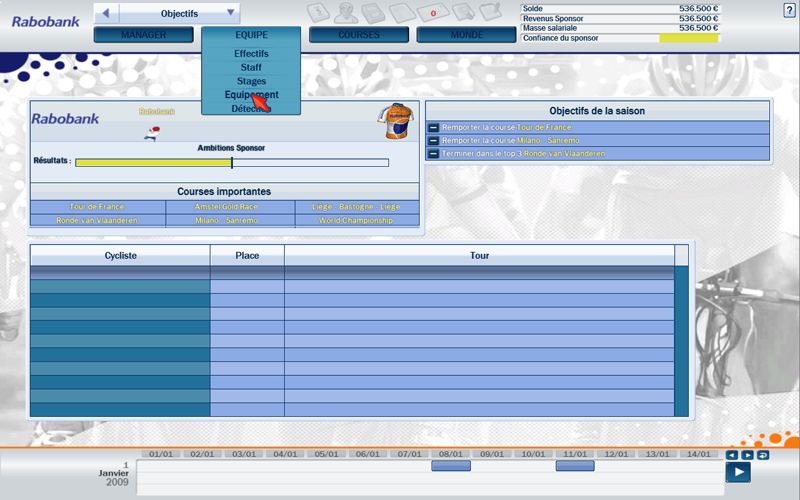Click the Dutch flag icon under Rabobank

[152, 134]
